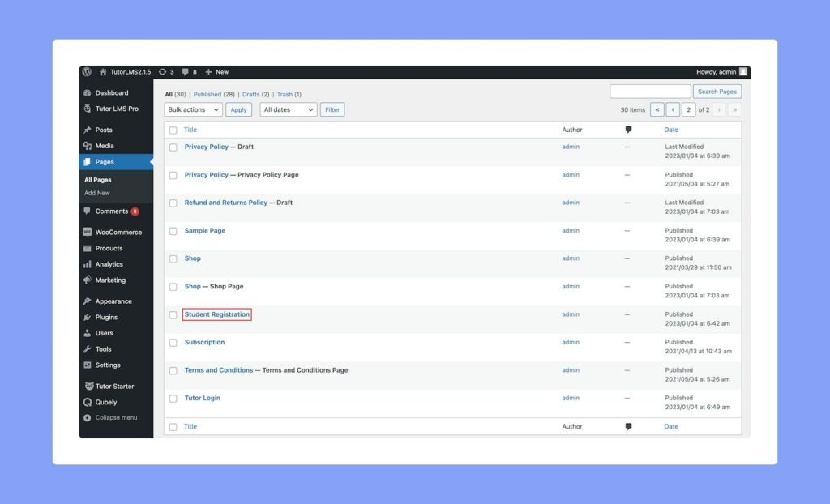This screenshot has height=504, width=830.
Task: Open the + New menu in admin bar
Action: click(216, 71)
